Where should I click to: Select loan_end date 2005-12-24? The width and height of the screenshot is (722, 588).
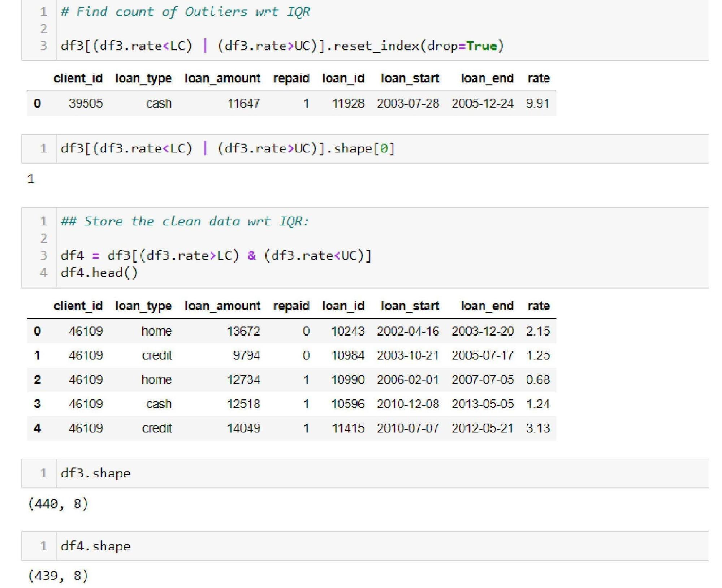pyautogui.click(x=483, y=103)
